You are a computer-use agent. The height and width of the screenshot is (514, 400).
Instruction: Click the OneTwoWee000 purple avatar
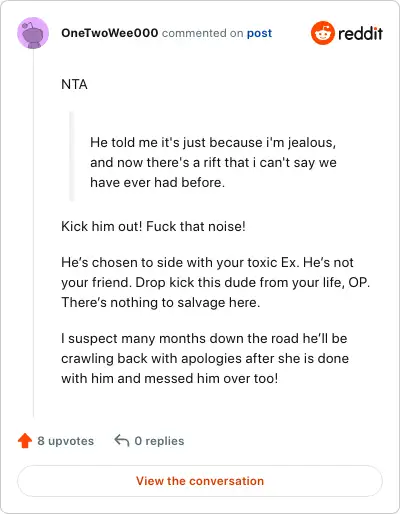click(33, 33)
